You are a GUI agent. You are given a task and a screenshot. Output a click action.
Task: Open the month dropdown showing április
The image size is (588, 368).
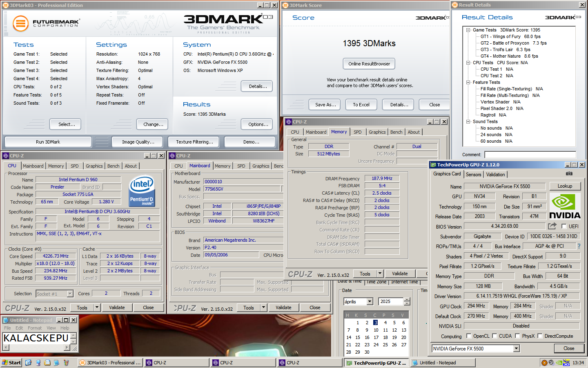tap(370, 301)
